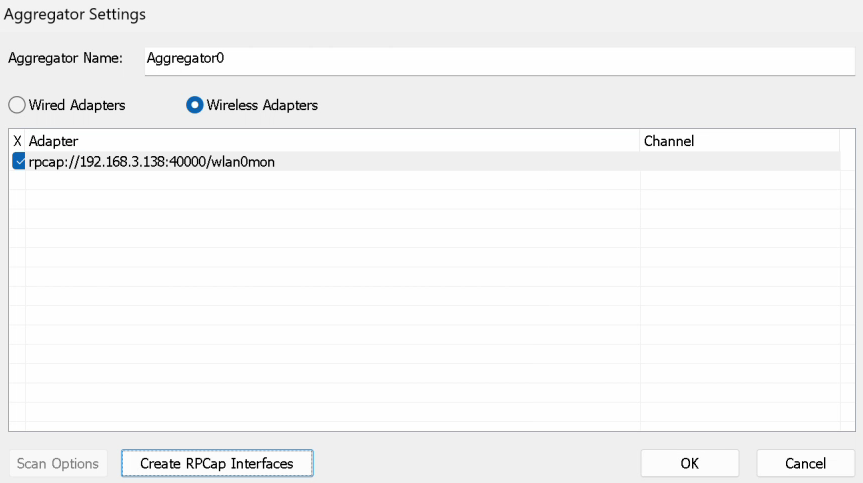Click divider between Adapter and Channel headers
Image resolution: width=863 pixels, height=483 pixels.
pyautogui.click(x=640, y=141)
